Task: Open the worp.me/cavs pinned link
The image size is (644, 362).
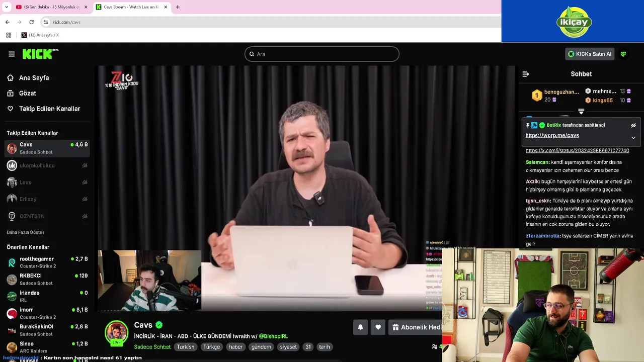Action: [552, 136]
